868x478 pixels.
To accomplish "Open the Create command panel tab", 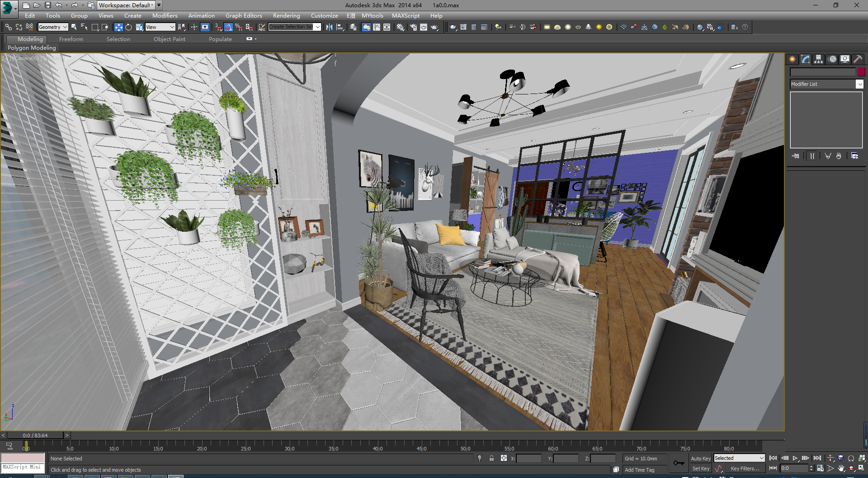I will [792, 59].
